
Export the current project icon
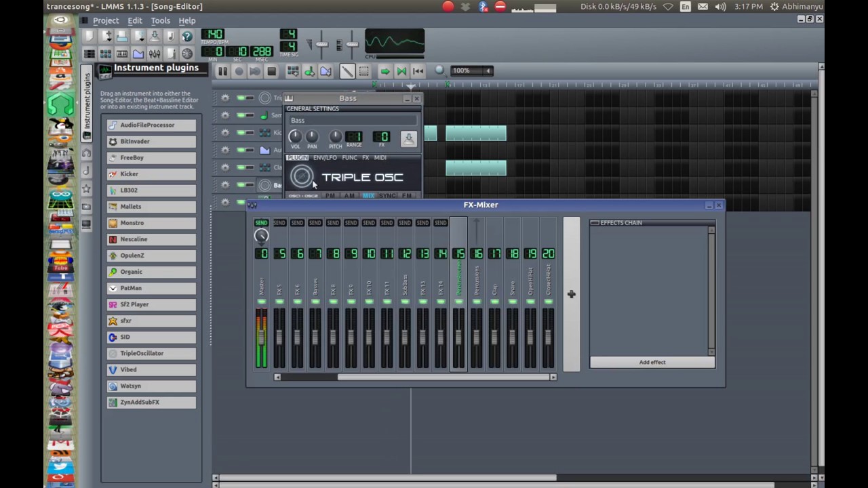pyautogui.click(x=171, y=37)
